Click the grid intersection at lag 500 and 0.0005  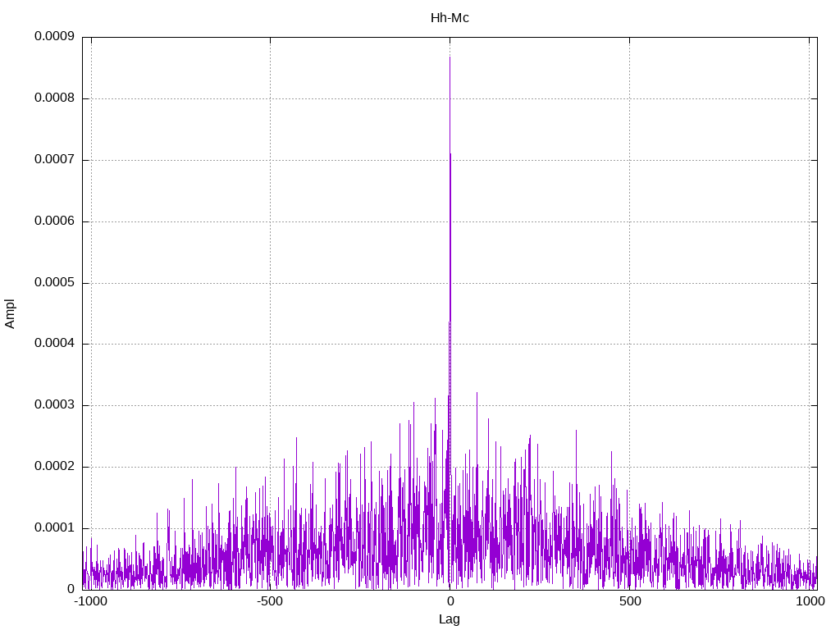click(x=629, y=283)
